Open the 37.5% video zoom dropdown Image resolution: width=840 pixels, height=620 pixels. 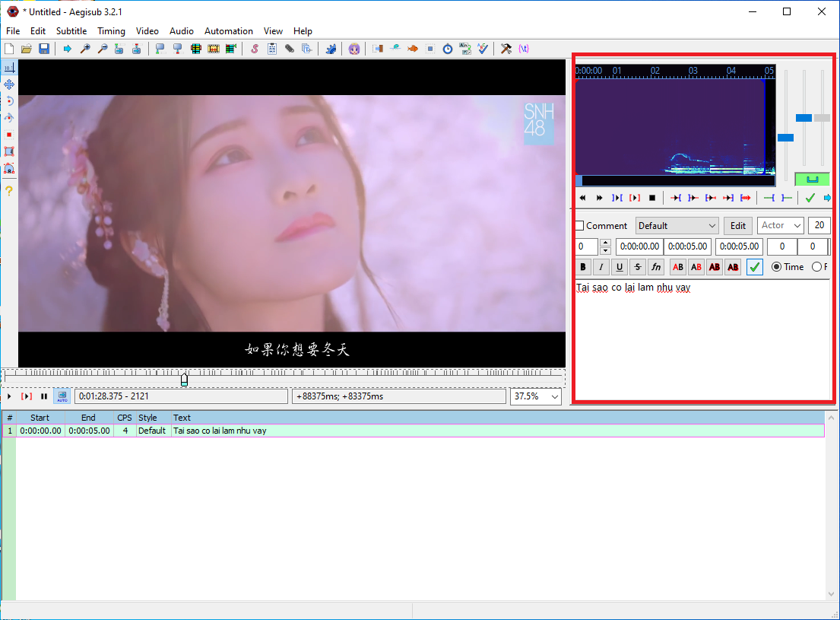pyautogui.click(x=536, y=396)
